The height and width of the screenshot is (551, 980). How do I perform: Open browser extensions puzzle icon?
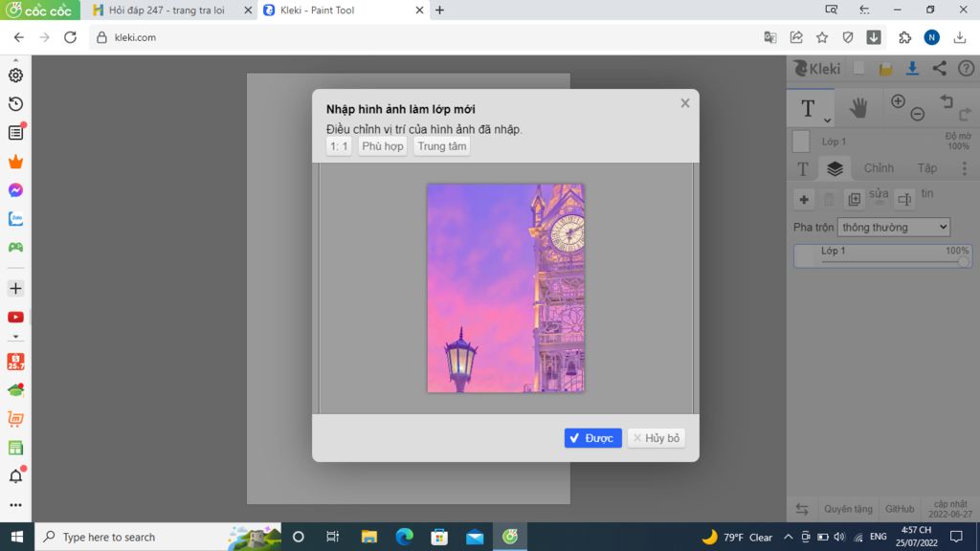point(905,37)
